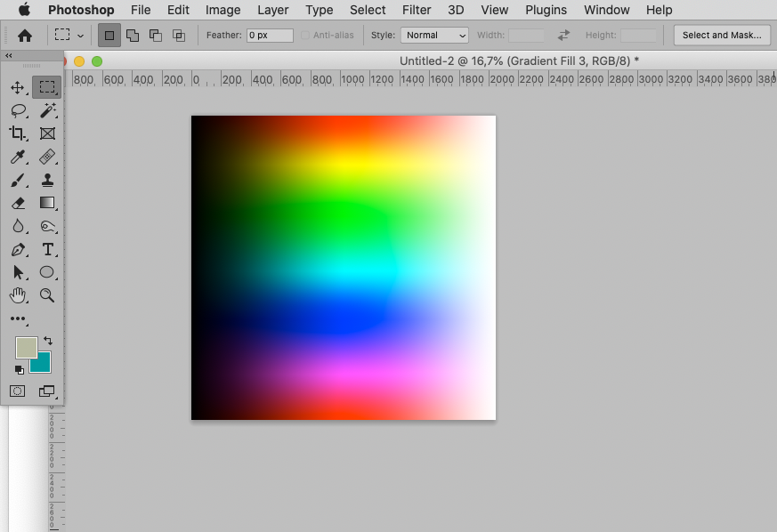Click the Select and Mask button
This screenshot has height=532, width=777.
tap(721, 35)
